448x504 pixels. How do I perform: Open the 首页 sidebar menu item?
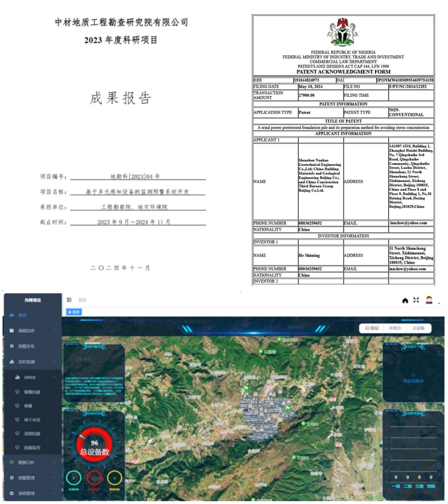[22, 315]
